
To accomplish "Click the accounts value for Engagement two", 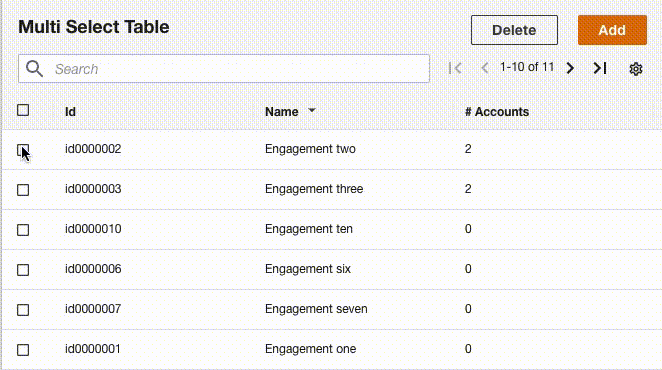I will [468, 149].
